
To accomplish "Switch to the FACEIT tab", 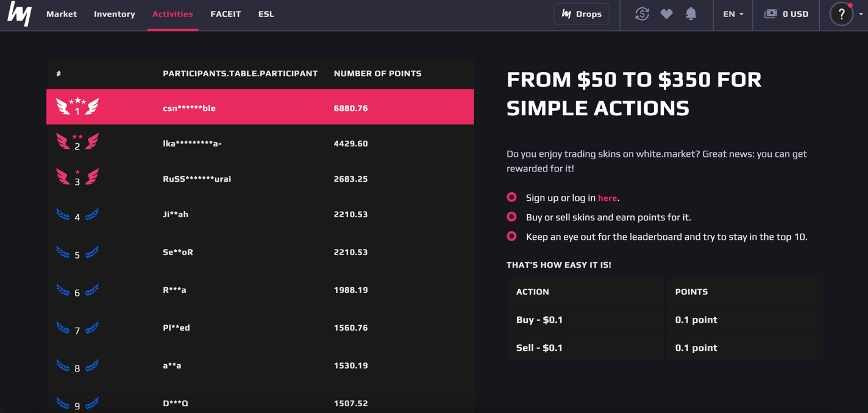I will pos(226,14).
